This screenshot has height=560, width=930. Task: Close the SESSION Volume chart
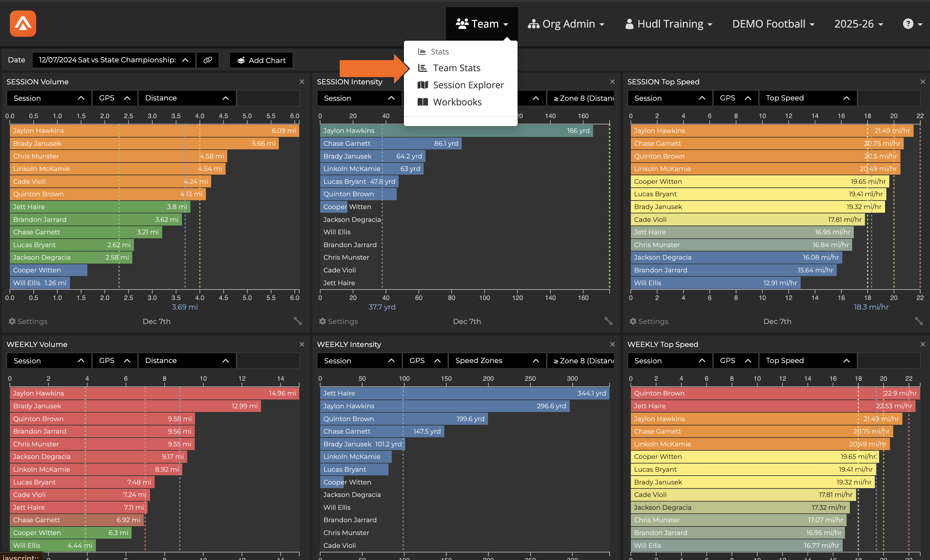click(x=301, y=81)
